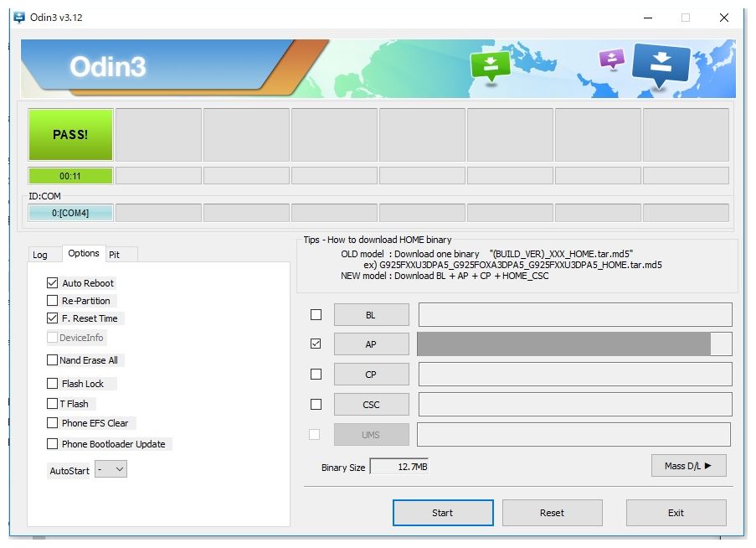The image size is (756, 548).
Task: Tick the checkbox beside CSC button
Action: [x=316, y=404]
